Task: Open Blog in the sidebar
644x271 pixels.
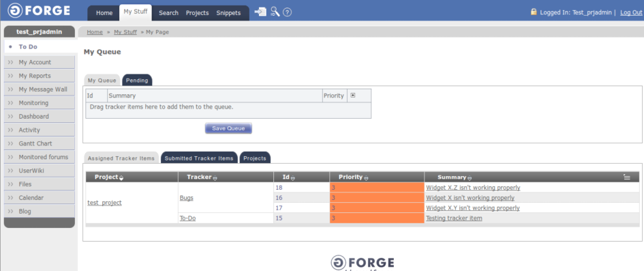Action: [x=40, y=212]
